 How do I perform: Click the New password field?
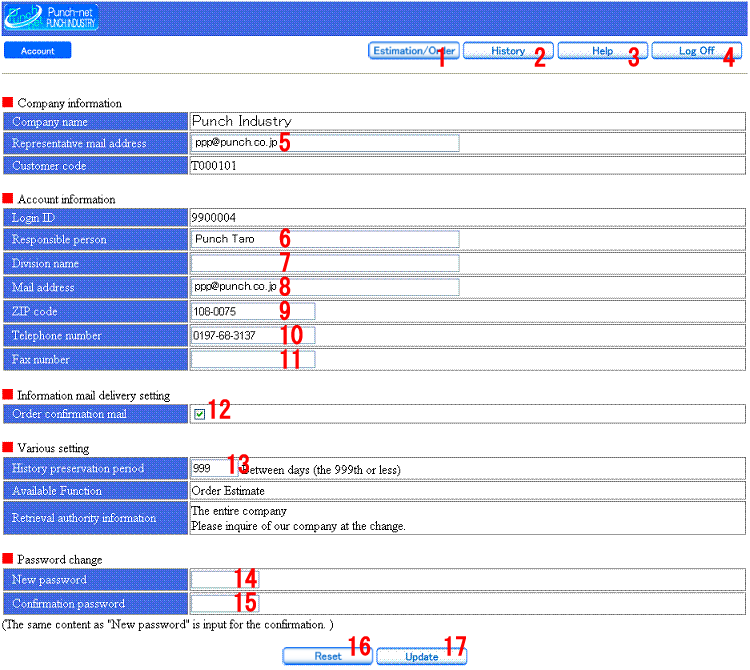[224, 580]
